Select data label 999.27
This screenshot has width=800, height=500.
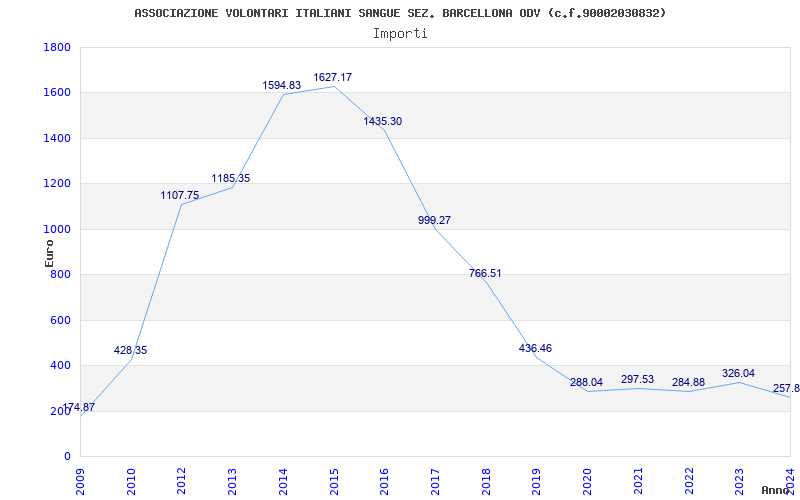pyautogui.click(x=434, y=220)
